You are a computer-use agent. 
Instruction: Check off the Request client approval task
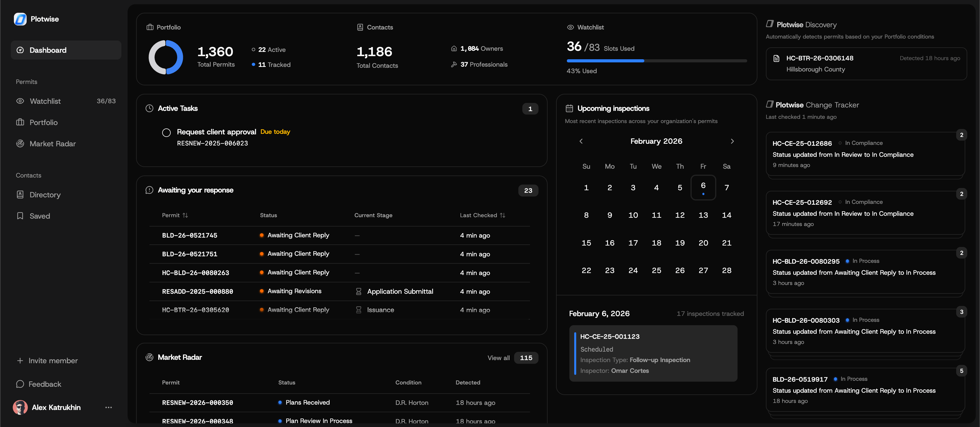tap(166, 132)
